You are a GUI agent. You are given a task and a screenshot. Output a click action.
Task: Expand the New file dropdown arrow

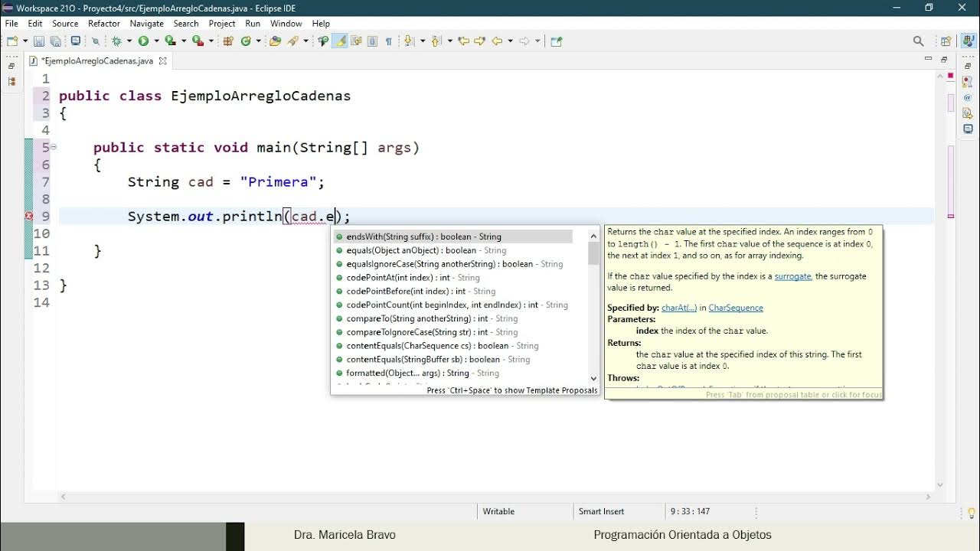click(x=25, y=41)
